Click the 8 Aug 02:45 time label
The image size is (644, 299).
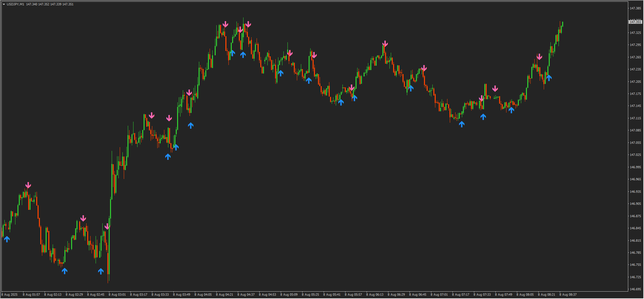click(x=96, y=295)
